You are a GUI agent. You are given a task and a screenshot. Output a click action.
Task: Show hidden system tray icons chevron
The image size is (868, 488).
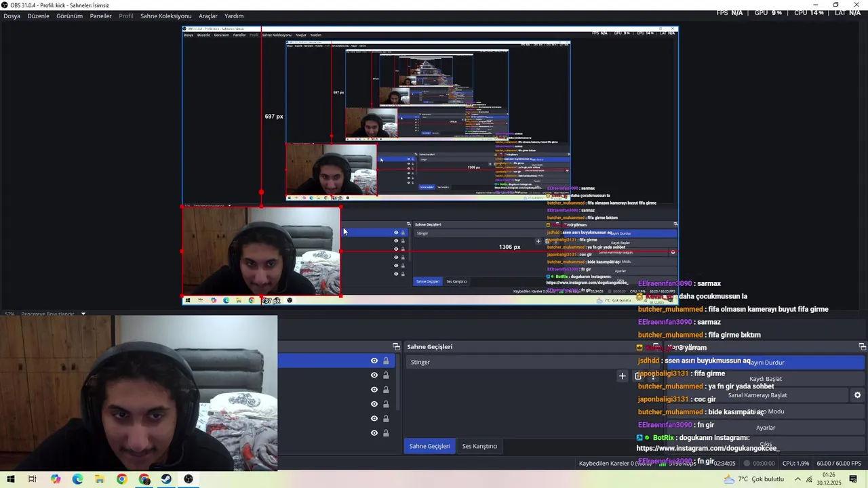pyautogui.click(x=798, y=479)
